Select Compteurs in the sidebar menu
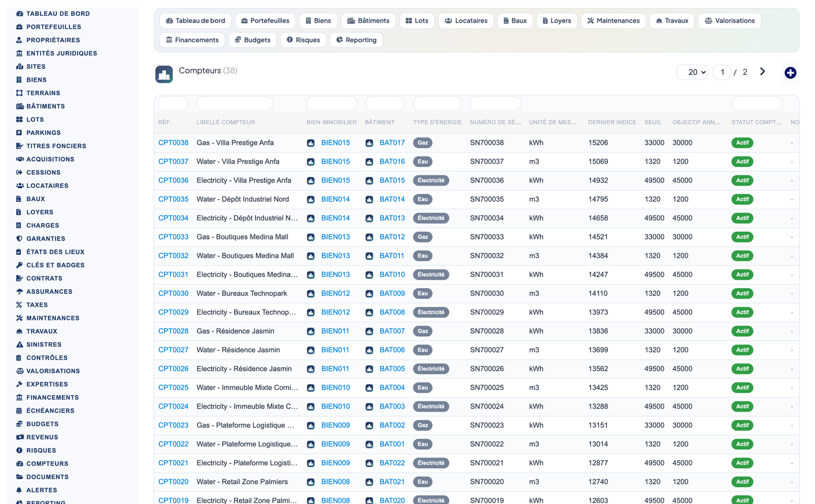The height and width of the screenshot is (504, 815). point(47,464)
